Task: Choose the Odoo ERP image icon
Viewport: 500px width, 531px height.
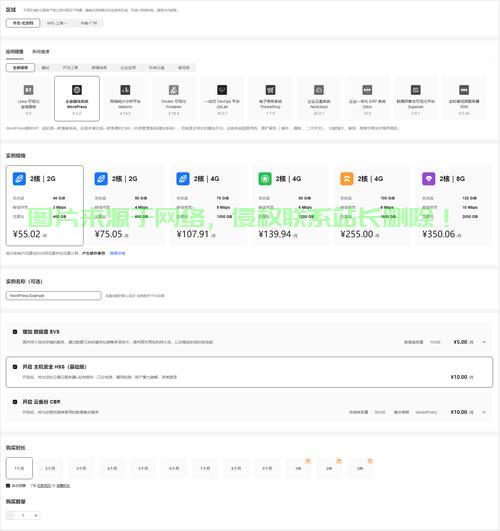Action: pos(367,90)
